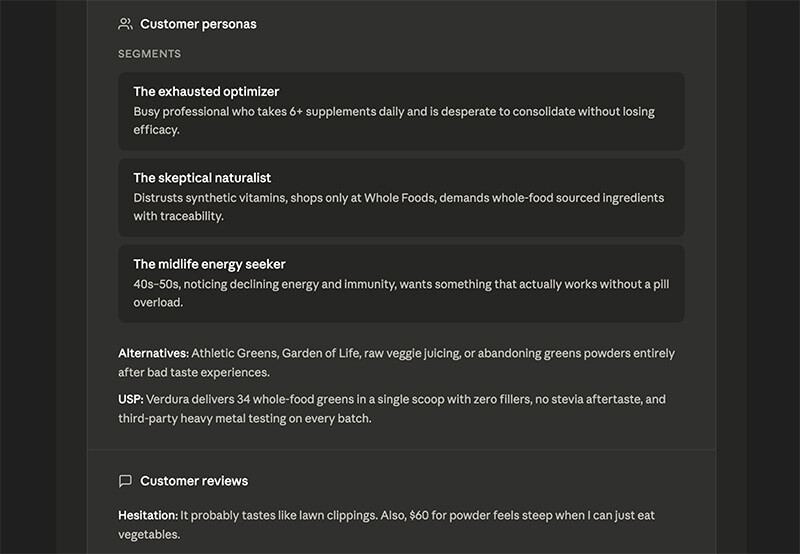Click the midlife energy seeker description about 40s–50s
The width and height of the screenshot is (800, 554).
400,284
